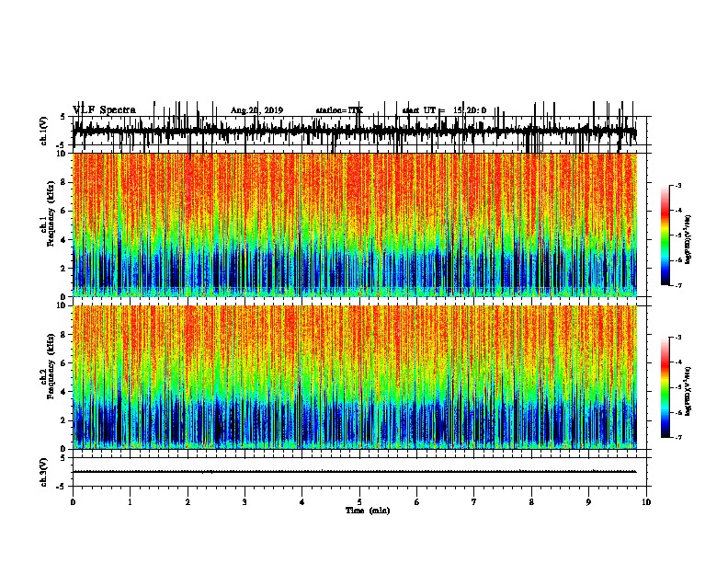Click the "4" kHz tick of ch.2 spectrogram

(63, 392)
